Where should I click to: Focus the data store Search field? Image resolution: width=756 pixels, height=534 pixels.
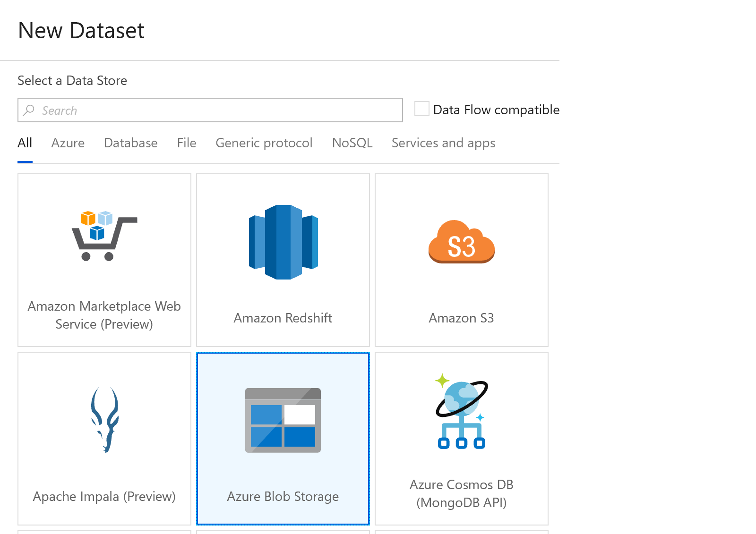[x=217, y=110]
